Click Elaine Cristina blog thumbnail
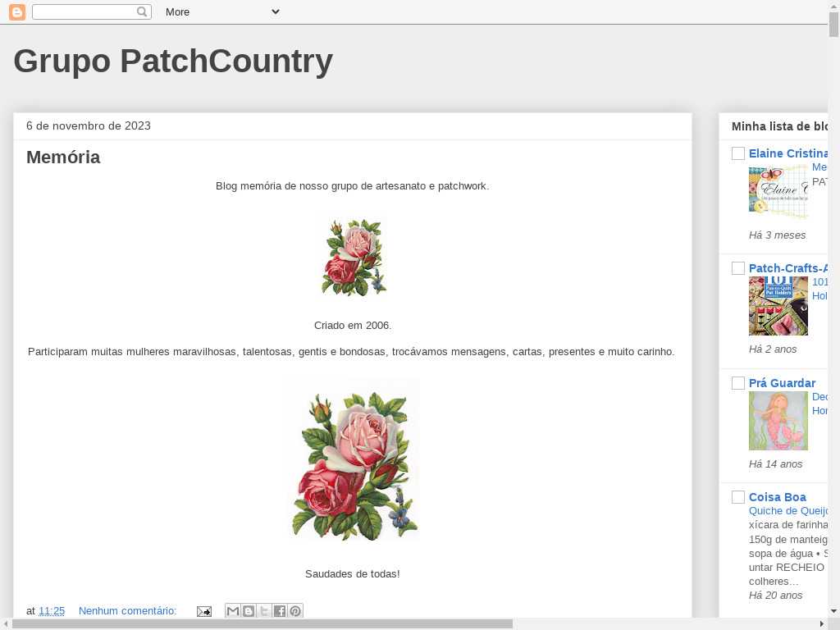840x630 pixels. pos(778,191)
